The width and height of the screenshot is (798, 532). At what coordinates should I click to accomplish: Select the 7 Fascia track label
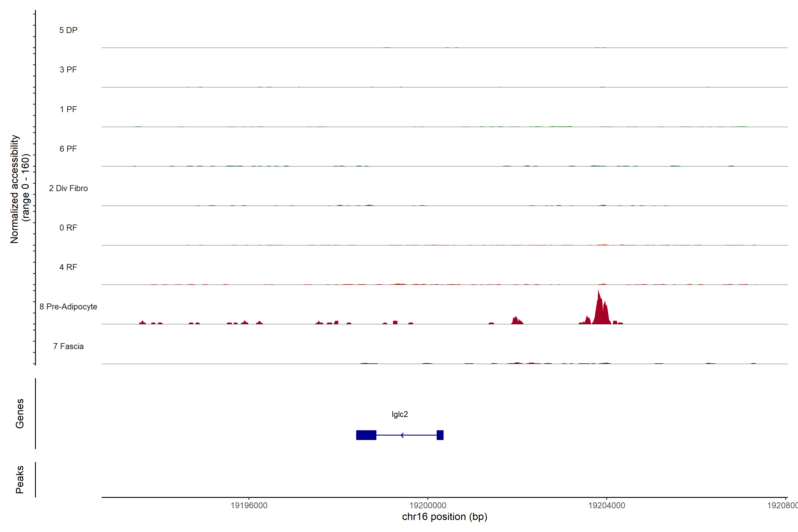(x=68, y=346)
